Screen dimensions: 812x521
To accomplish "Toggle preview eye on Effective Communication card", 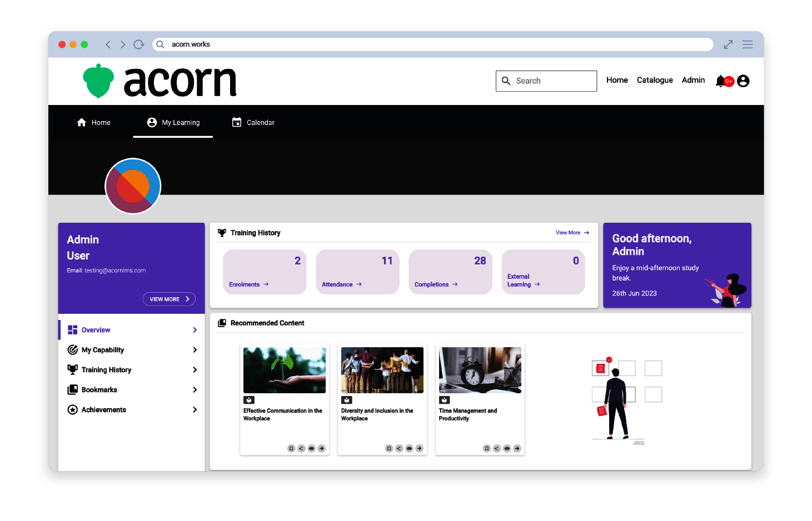I will (311, 448).
